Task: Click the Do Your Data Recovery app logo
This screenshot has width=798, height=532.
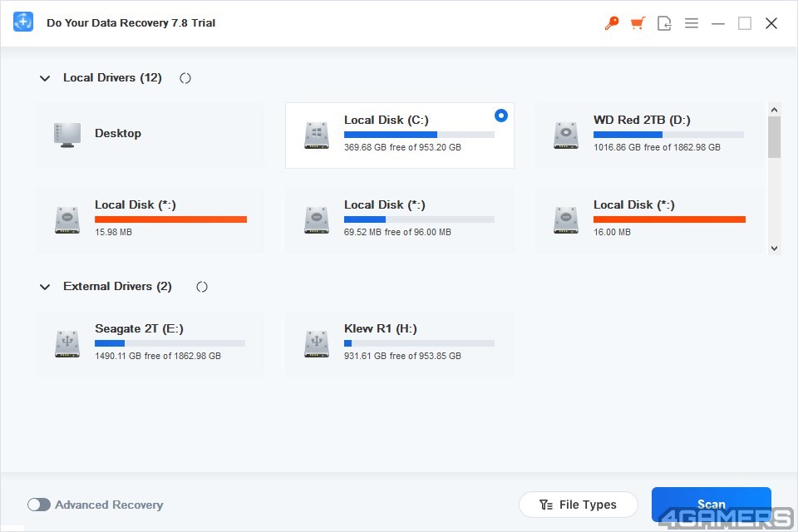Action: tap(23, 22)
